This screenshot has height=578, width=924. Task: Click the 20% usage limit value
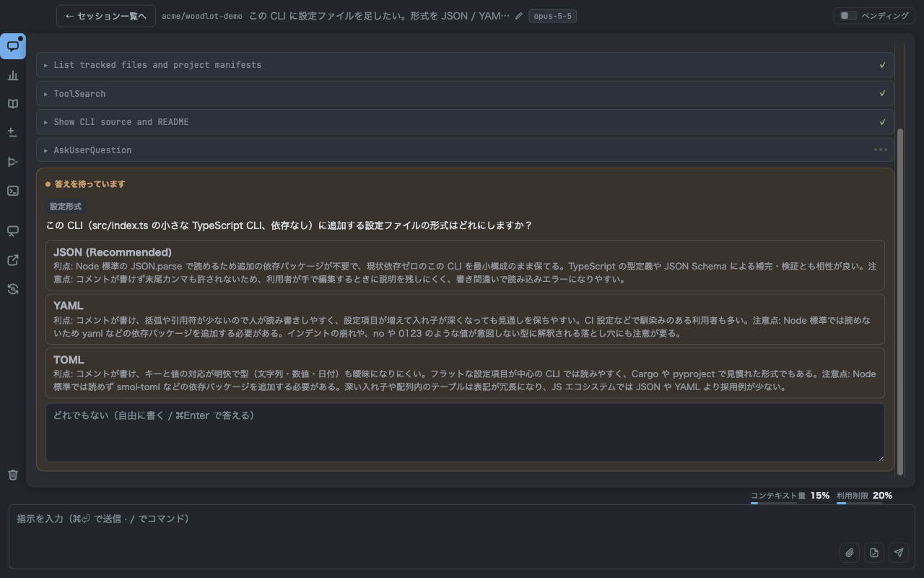(882, 496)
